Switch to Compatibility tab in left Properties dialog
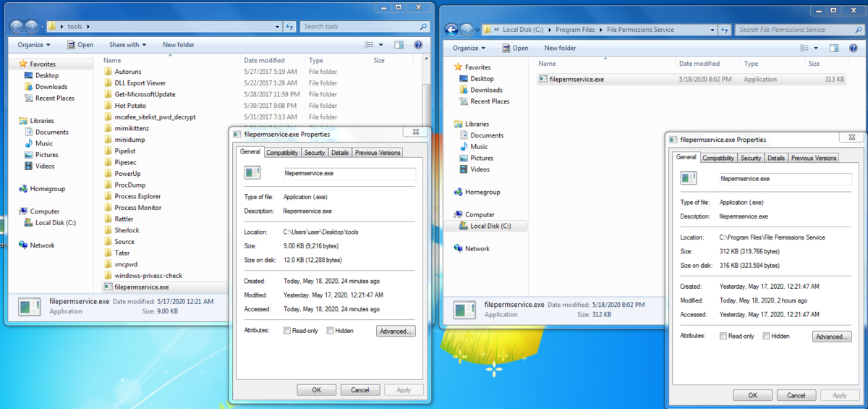 [282, 153]
